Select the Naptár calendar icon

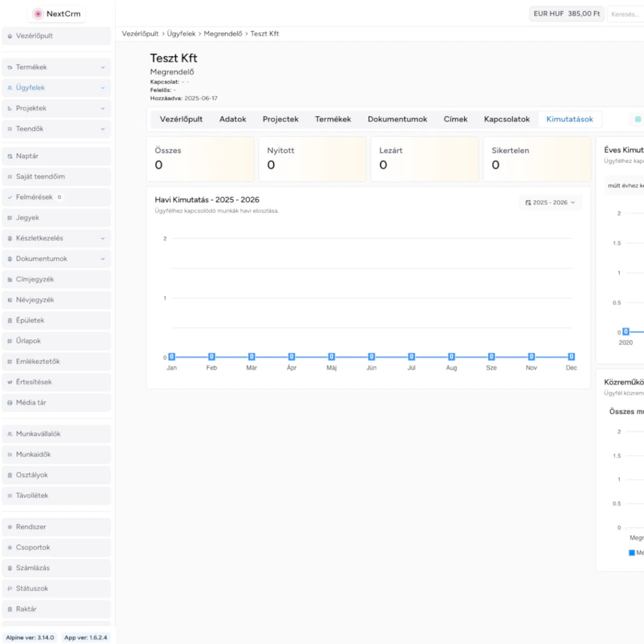[9, 156]
